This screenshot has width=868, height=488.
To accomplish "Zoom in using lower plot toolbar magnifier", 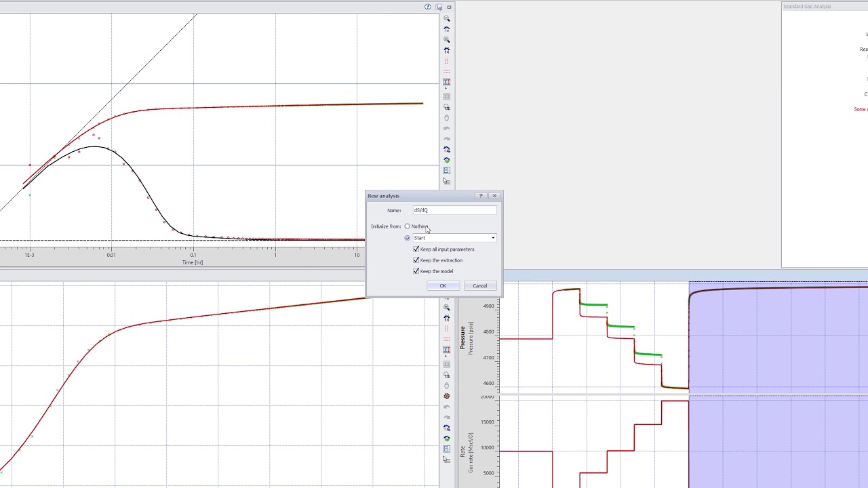I will [x=446, y=307].
